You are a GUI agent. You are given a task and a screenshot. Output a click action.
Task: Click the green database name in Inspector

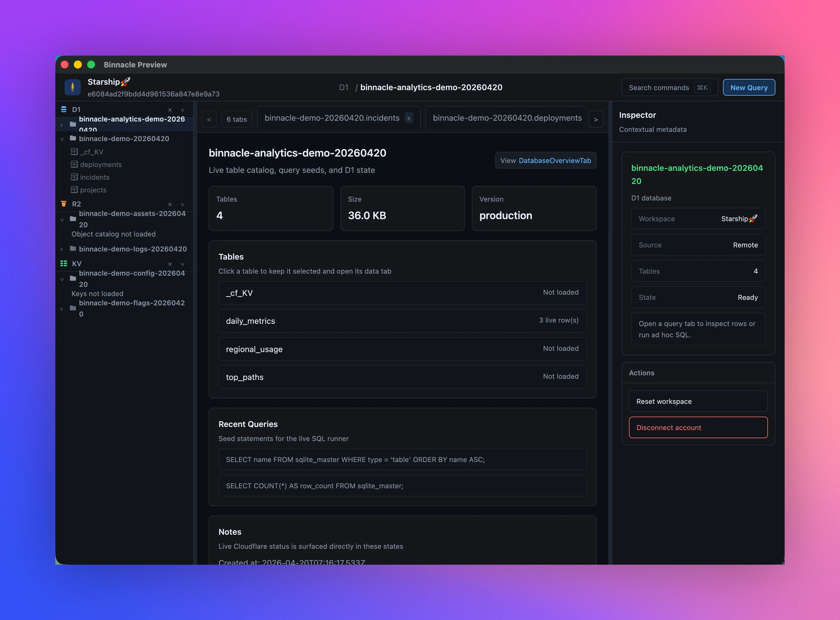[x=697, y=175]
